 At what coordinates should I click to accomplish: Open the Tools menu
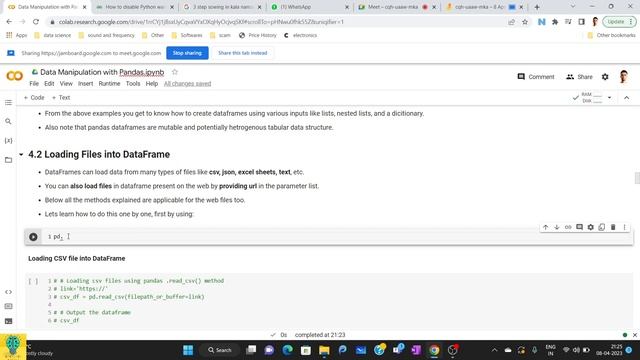click(133, 84)
